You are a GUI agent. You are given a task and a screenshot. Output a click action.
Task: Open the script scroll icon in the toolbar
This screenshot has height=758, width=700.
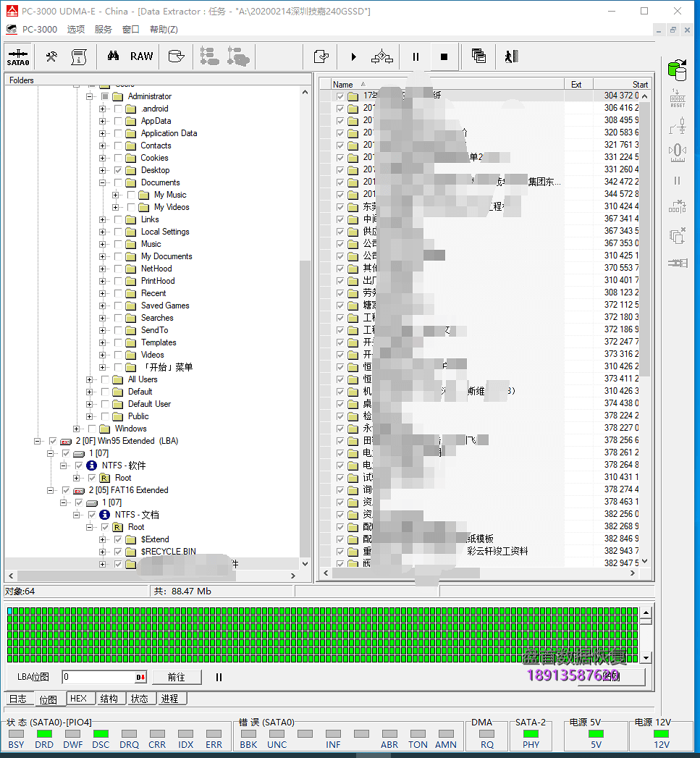pos(79,57)
